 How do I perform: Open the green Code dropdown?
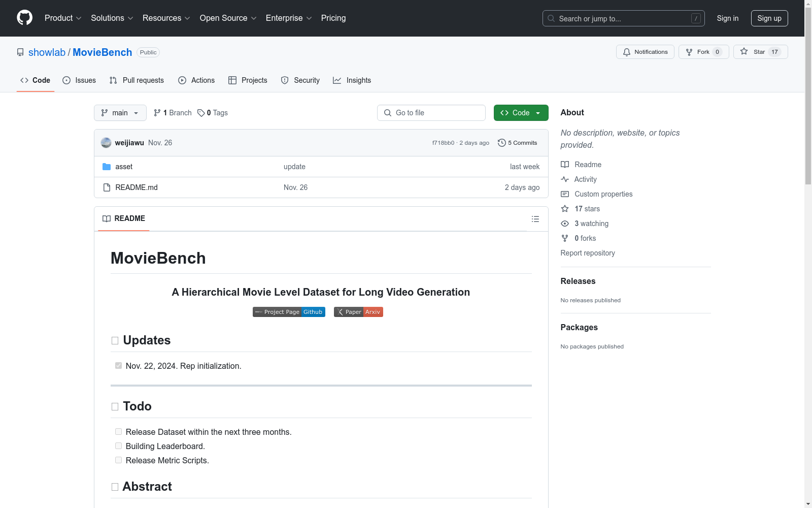click(521, 113)
